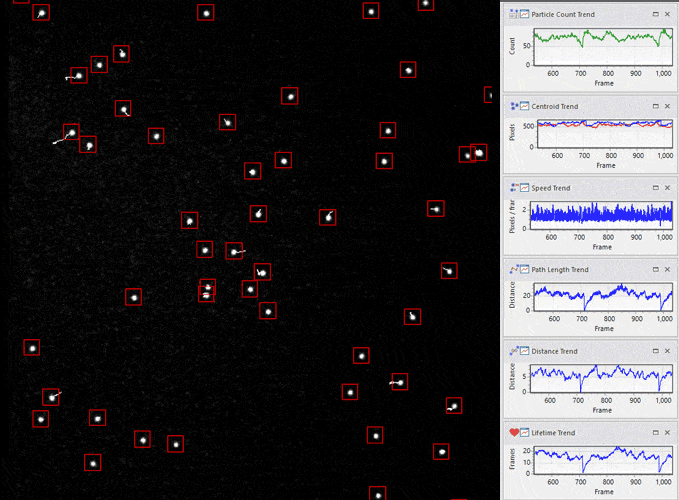Close the Centroid Trend panel

667,105
